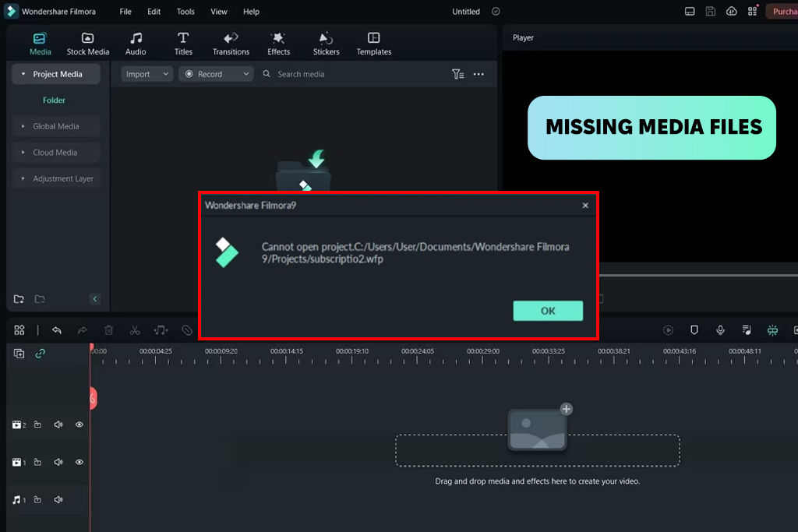Open the Edit menu

click(154, 11)
